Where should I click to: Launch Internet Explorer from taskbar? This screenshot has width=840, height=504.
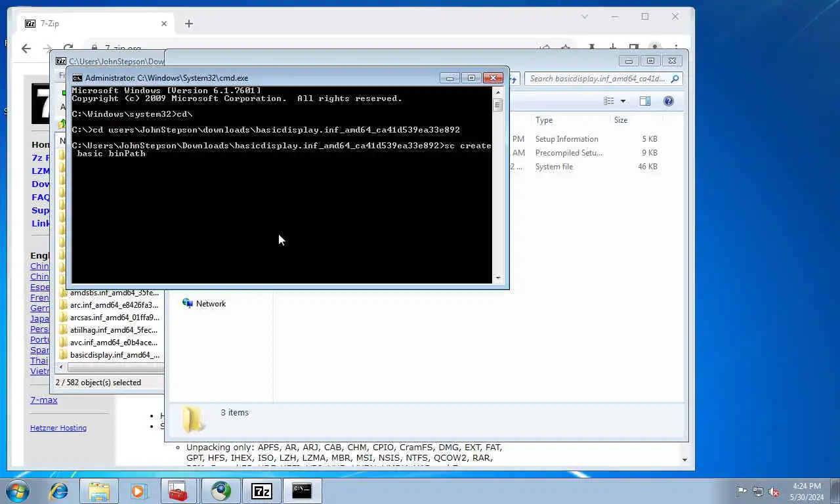(59, 491)
